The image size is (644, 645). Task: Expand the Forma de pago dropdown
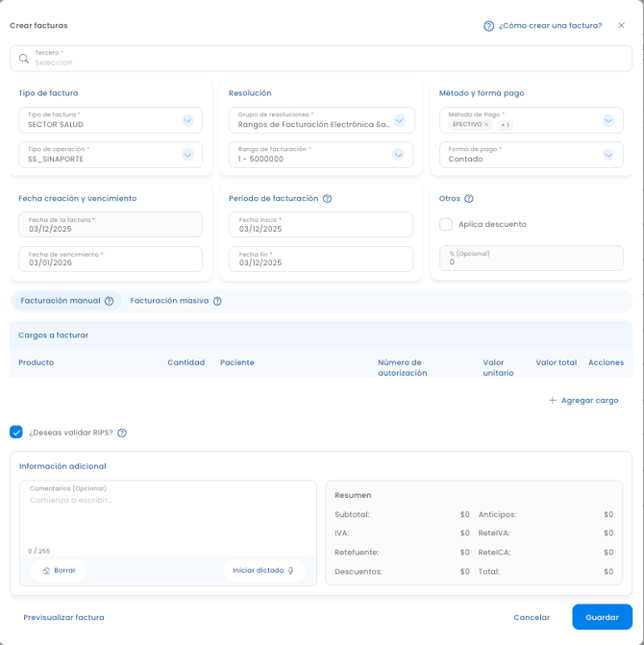[608, 155]
